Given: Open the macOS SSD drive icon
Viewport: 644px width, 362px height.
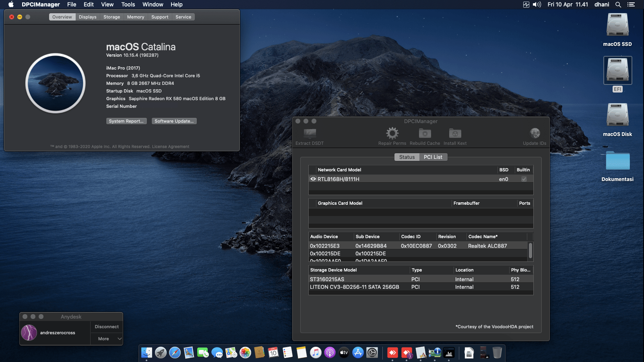Looking at the screenshot, I should click(617, 25).
